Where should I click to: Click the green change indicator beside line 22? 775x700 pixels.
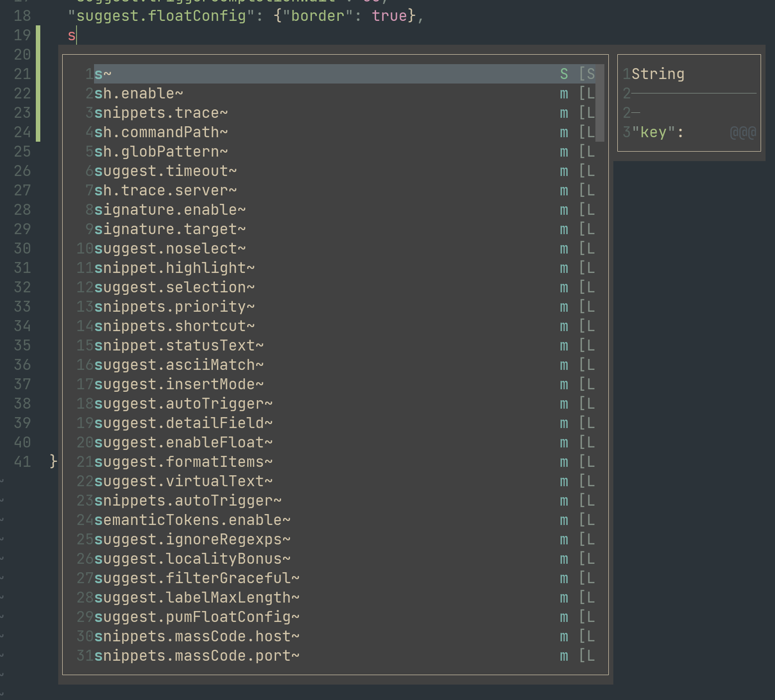tap(39, 93)
